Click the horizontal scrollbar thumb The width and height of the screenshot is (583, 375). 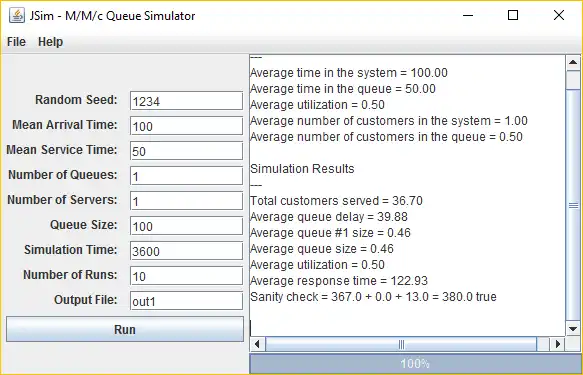pyautogui.click(x=401, y=344)
